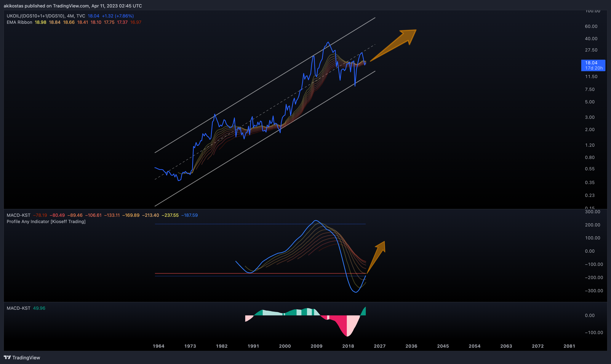Select the lower MACD-KST label with 49.96
The image size is (611, 364).
point(18,308)
